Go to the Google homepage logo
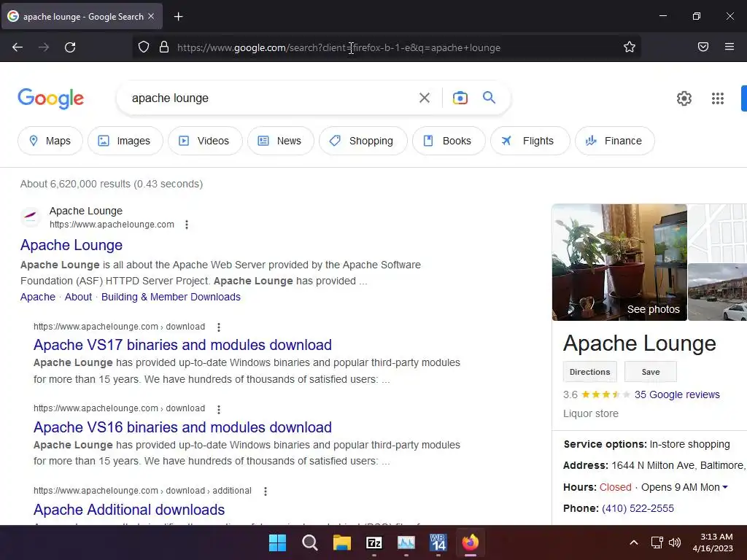The width and height of the screenshot is (747, 560). (51, 98)
